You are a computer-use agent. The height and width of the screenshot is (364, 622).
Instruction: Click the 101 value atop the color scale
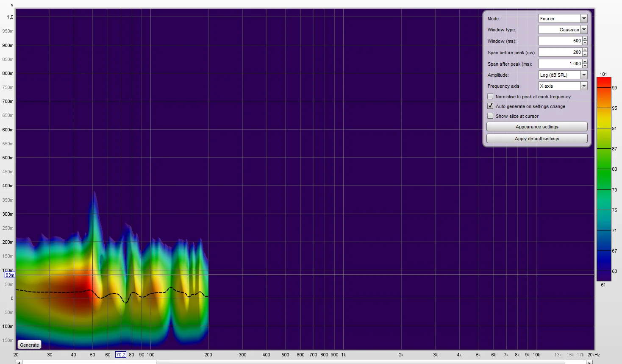coord(603,74)
